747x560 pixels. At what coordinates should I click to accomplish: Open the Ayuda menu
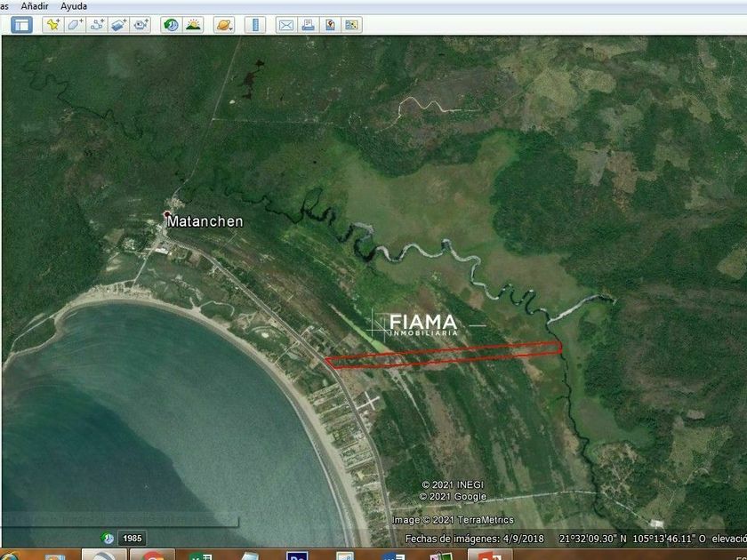click(74, 6)
